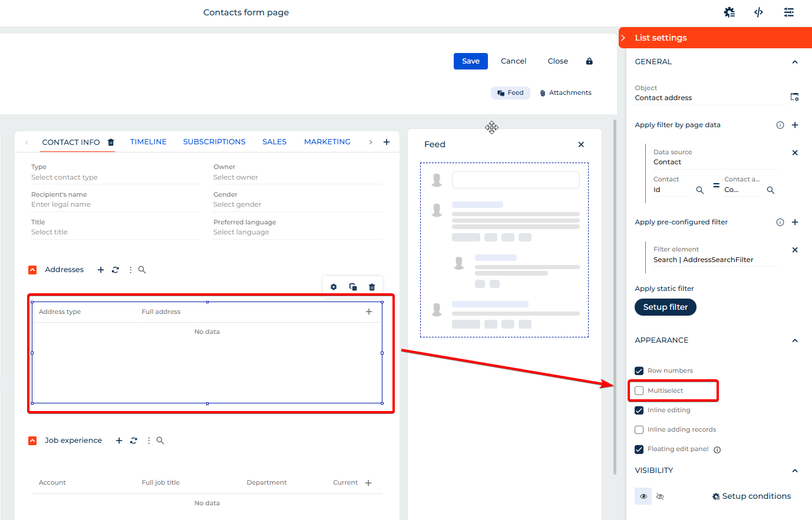The image size is (812, 520).
Task: Uncheck the Floating edit panel option
Action: coord(639,449)
